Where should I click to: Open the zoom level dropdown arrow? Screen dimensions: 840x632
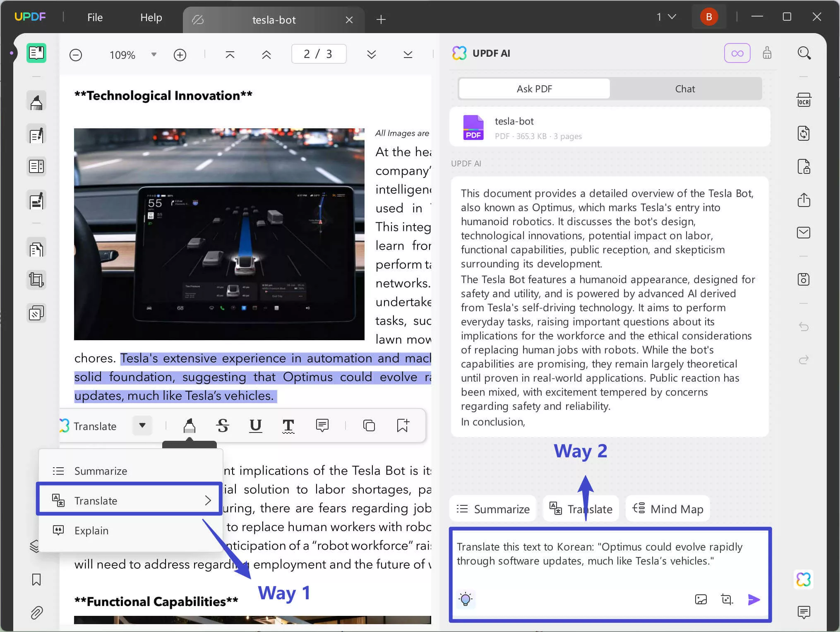(154, 55)
